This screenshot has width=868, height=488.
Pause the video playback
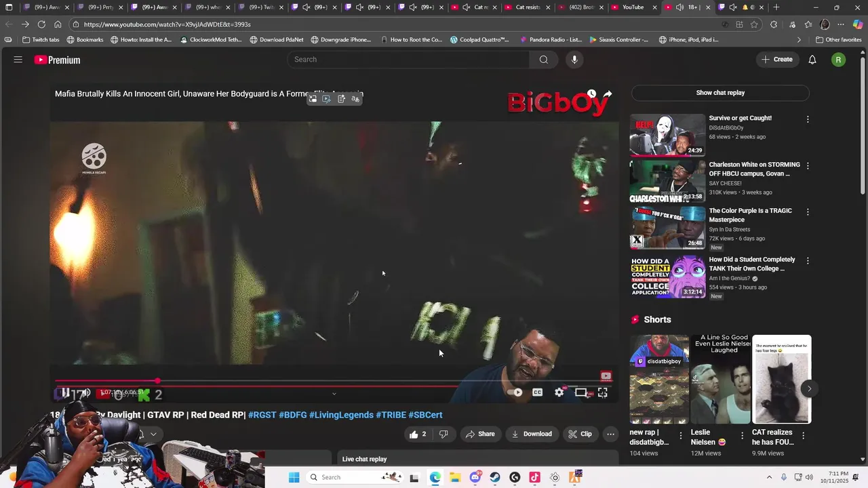(66, 392)
